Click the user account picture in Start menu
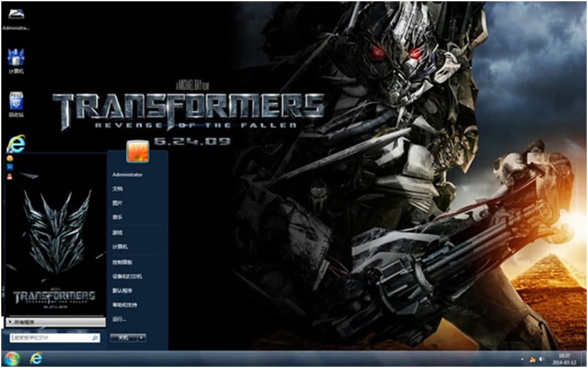The image size is (588, 368). coord(137,152)
